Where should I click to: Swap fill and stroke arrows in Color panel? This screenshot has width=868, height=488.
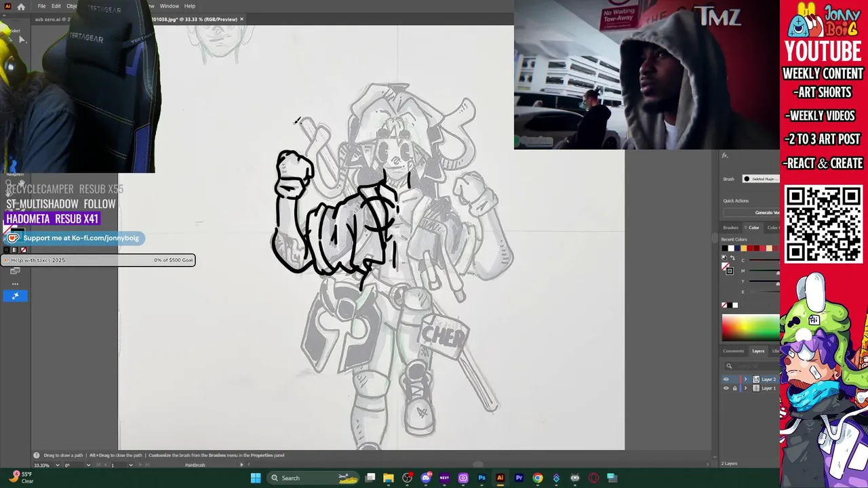click(x=732, y=258)
